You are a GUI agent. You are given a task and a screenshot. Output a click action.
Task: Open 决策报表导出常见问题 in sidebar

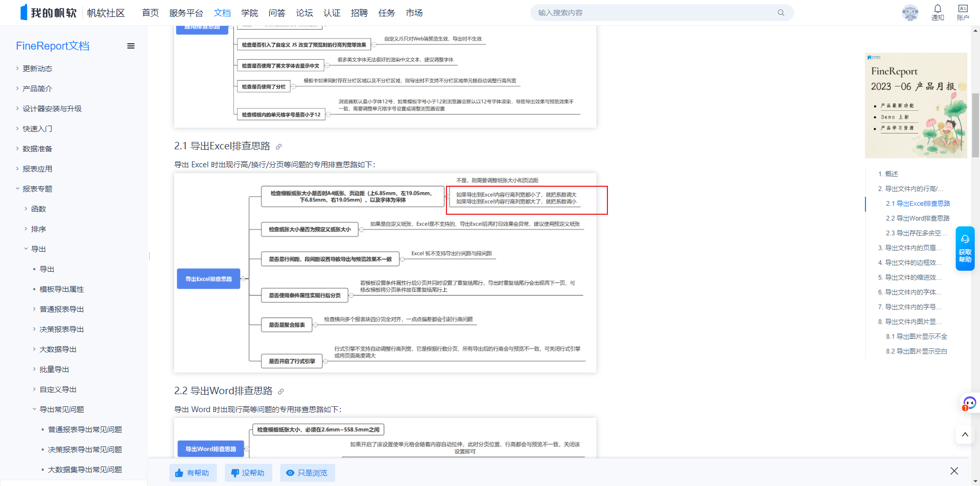85,450
